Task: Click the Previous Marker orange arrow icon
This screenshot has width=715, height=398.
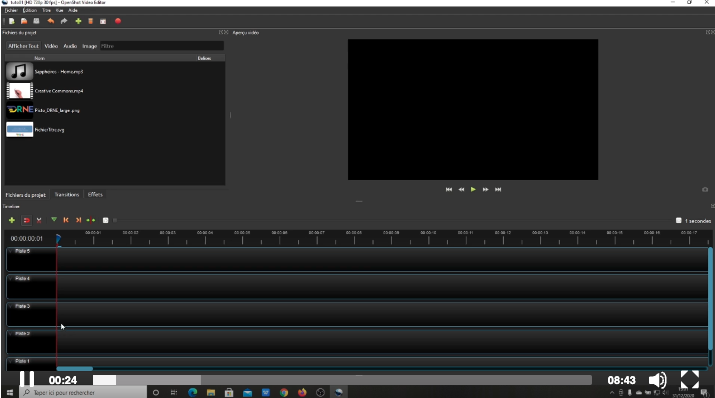Action: [x=66, y=220]
